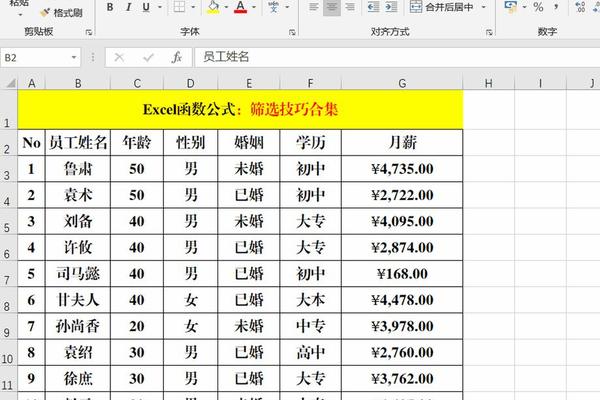Viewport: 600px width, 400px height.
Task: Open Name Box dropdown arrow
Action: [x=74, y=58]
